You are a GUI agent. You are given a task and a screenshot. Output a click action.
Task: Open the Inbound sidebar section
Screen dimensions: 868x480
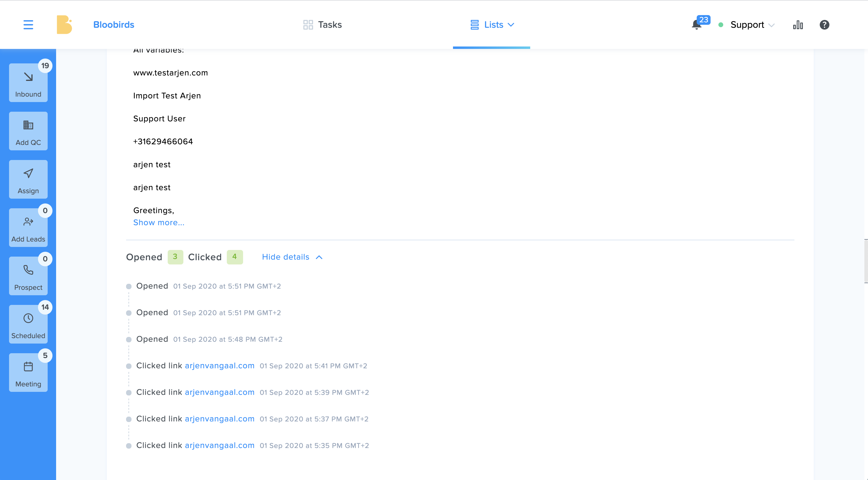pos(28,83)
